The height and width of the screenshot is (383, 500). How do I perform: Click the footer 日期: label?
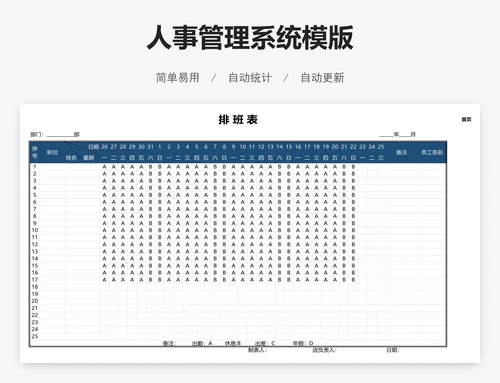393,350
